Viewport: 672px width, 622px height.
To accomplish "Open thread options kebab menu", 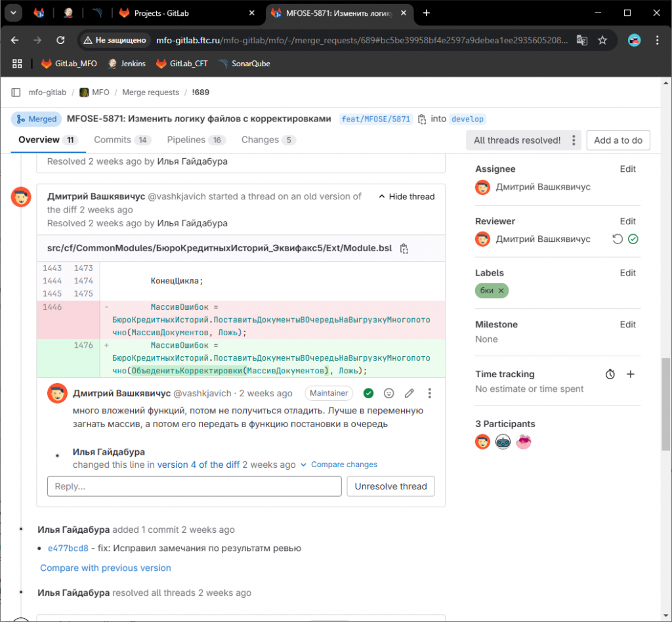I will [x=574, y=140].
